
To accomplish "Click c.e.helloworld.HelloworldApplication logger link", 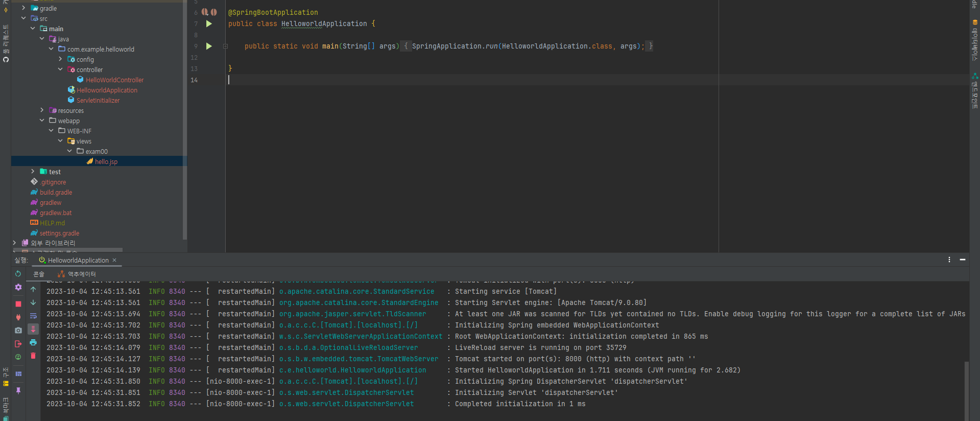I will point(352,370).
